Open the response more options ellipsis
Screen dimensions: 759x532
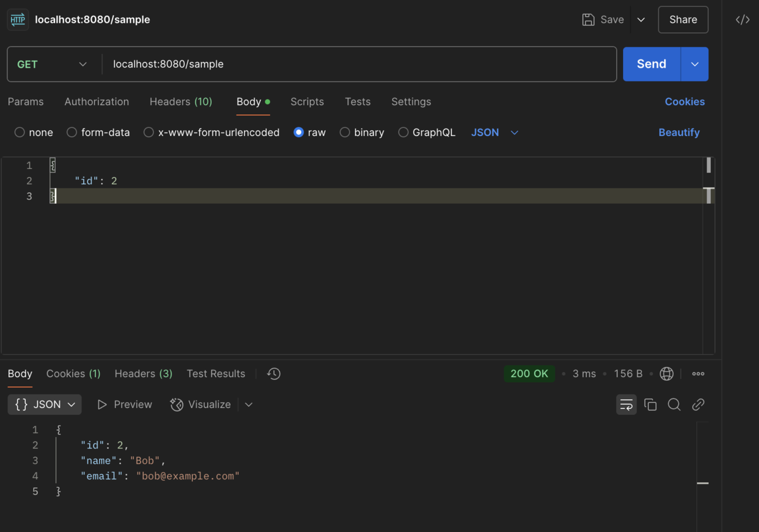[698, 374]
